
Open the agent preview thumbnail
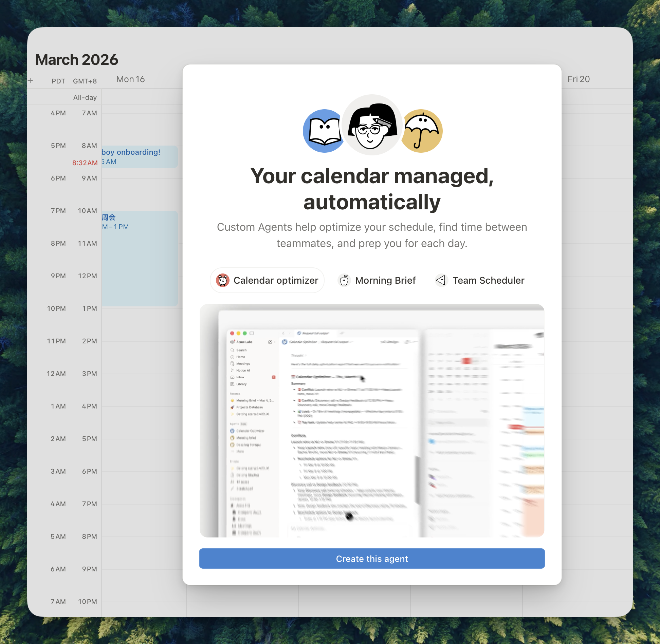372,421
